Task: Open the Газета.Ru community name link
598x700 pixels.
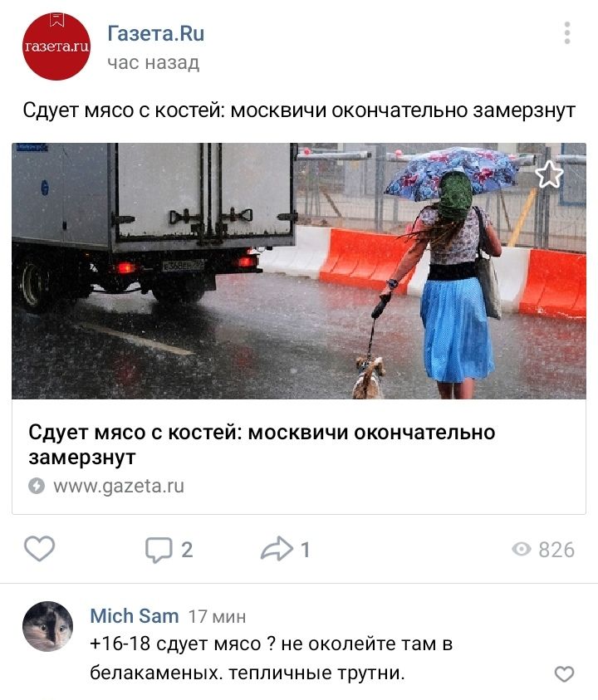Action: 156,33
